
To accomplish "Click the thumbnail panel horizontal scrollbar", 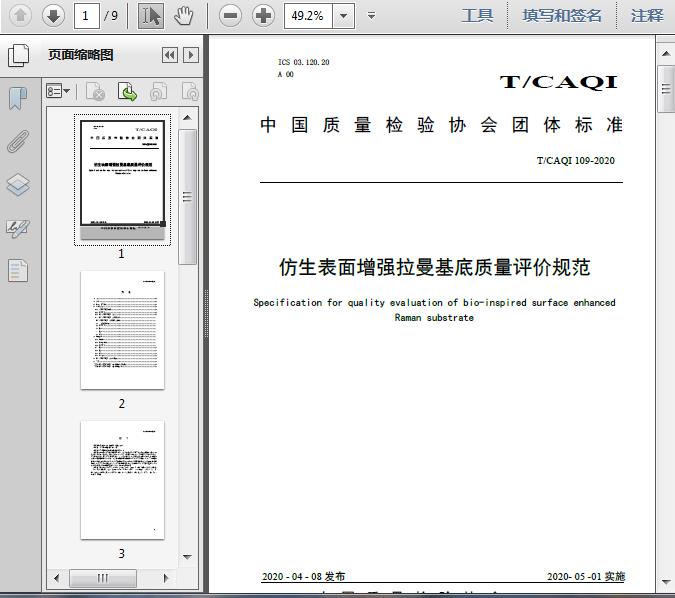I will (x=103, y=578).
